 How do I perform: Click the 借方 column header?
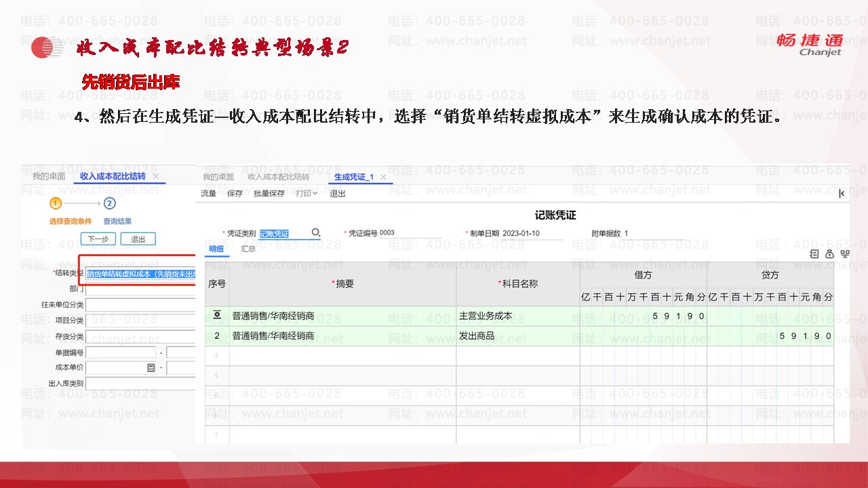tap(644, 275)
